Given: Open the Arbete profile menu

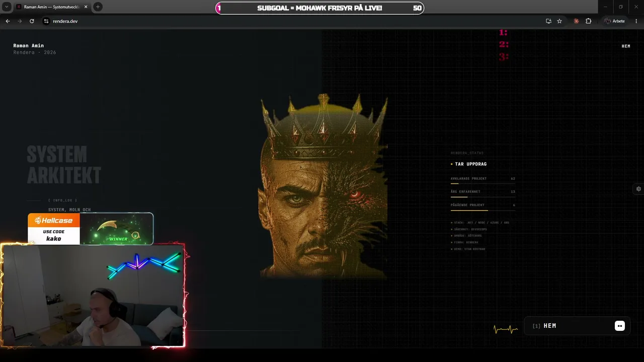Looking at the screenshot, I should pos(615,21).
